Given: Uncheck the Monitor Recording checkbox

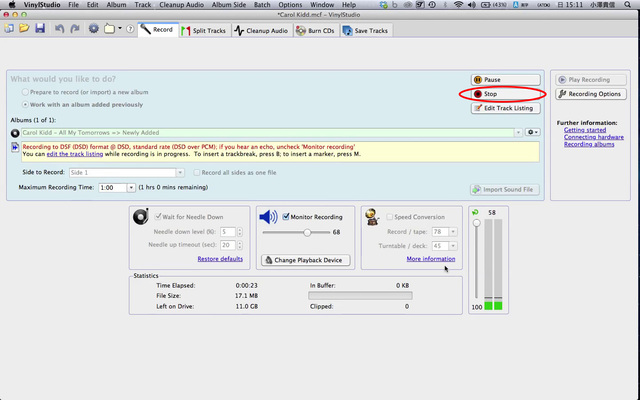Looking at the screenshot, I should pos(288,217).
